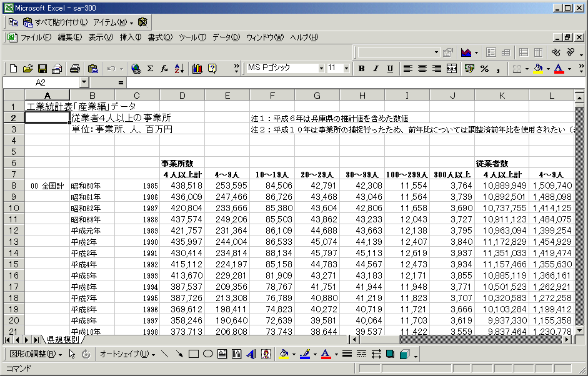Open the borders dropdown arrow
Viewport: 588px width, 376px height.
pos(527,69)
